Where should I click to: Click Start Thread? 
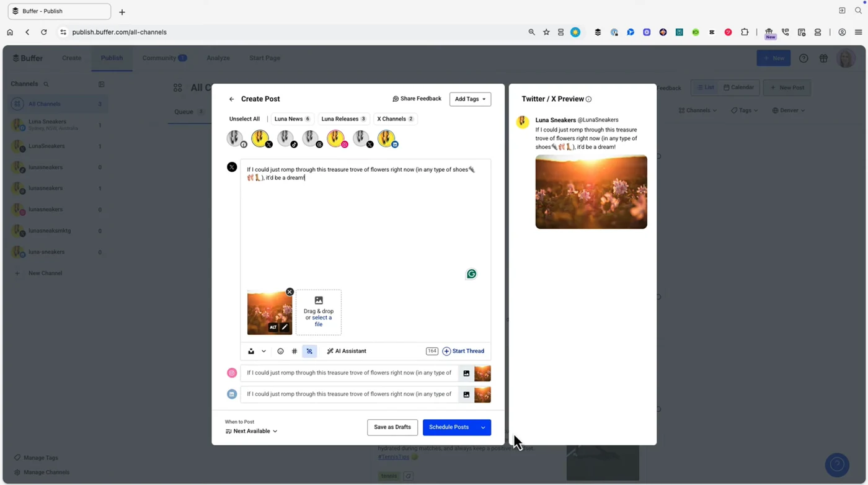[463, 351]
